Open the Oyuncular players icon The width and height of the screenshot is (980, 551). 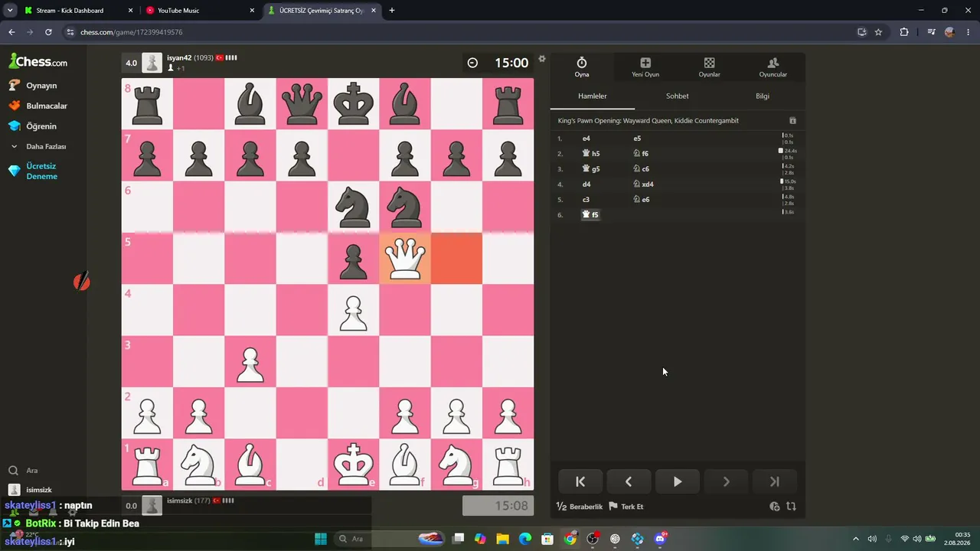[773, 67]
